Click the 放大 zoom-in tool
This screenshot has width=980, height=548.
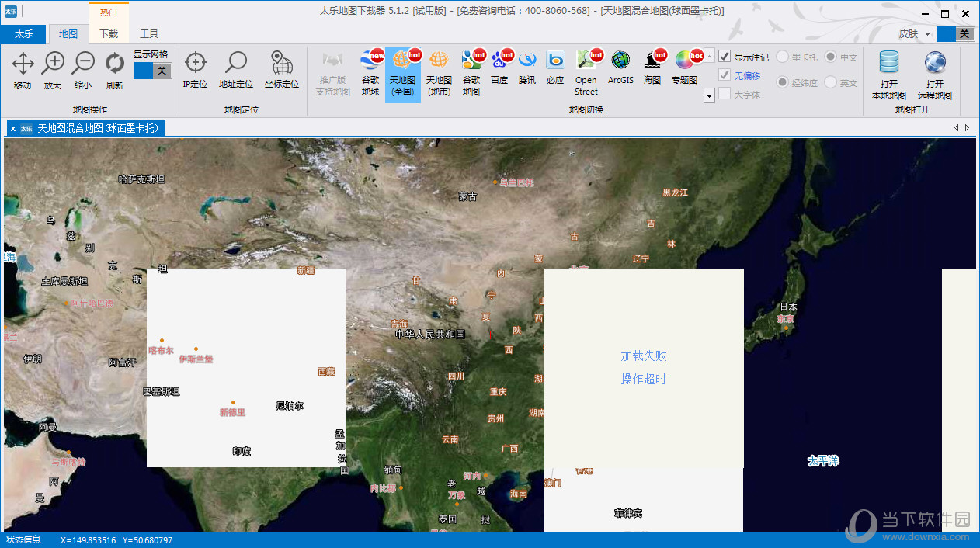[x=53, y=71]
